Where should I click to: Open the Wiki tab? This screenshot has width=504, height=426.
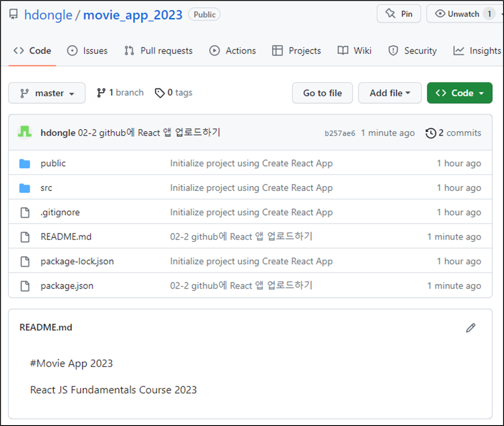coord(354,51)
